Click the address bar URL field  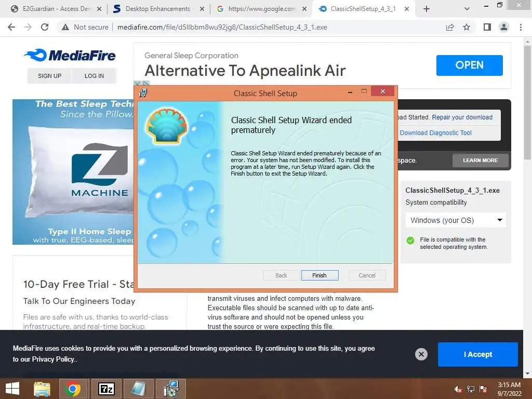(222, 27)
